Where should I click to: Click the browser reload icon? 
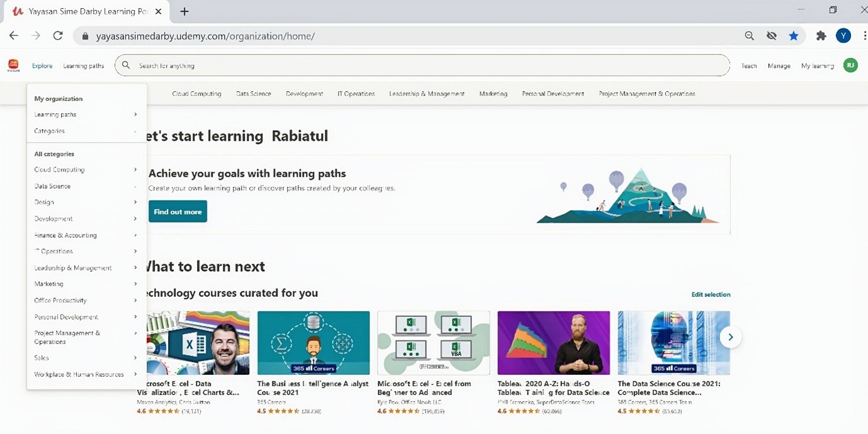[58, 36]
